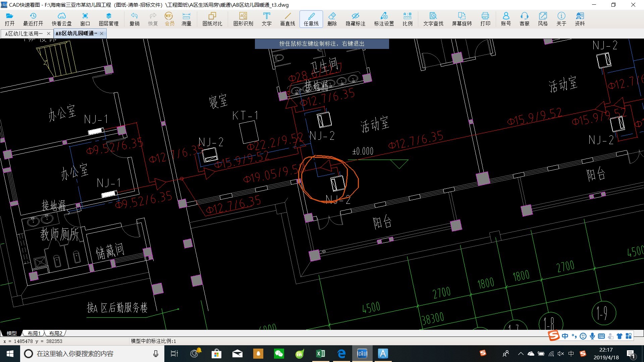Open 快看云盘 cloud drive

61,19
